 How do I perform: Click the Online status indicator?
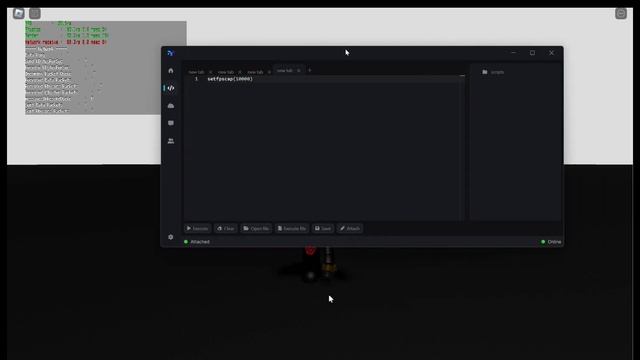pos(551,242)
